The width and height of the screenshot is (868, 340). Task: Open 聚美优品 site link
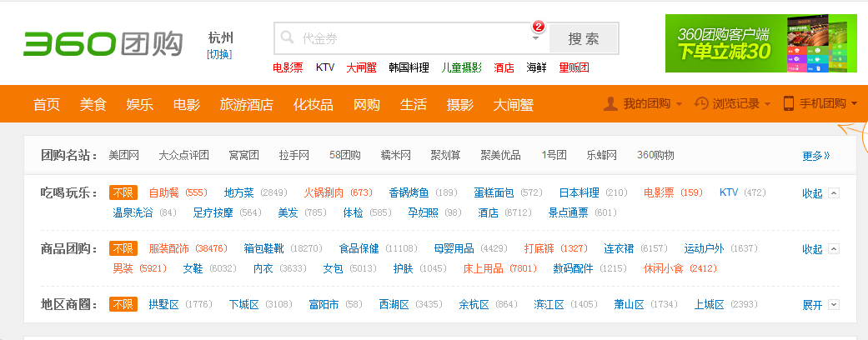[x=501, y=155]
